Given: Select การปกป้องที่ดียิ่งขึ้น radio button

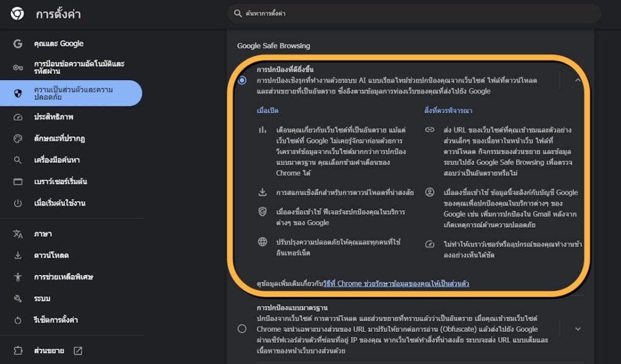Looking at the screenshot, I should 243,80.
